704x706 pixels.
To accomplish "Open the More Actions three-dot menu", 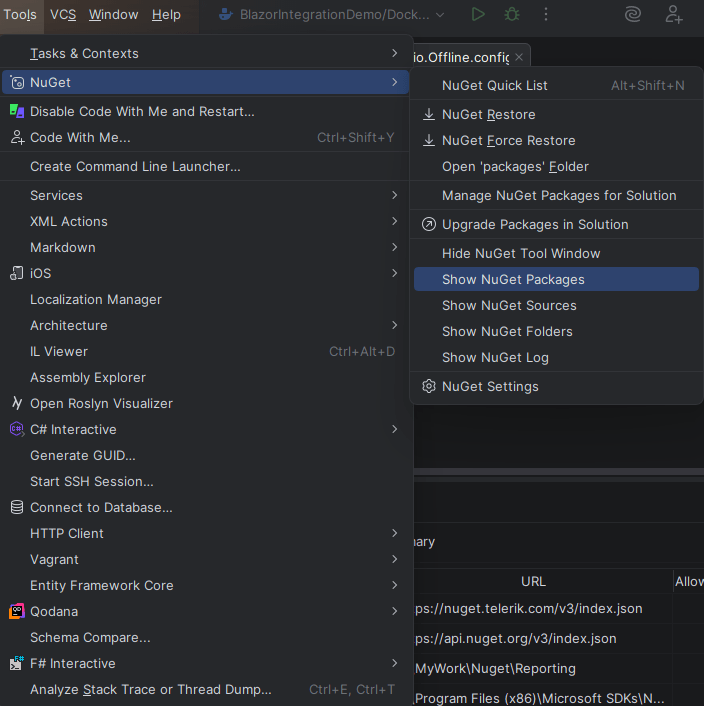I will point(546,14).
